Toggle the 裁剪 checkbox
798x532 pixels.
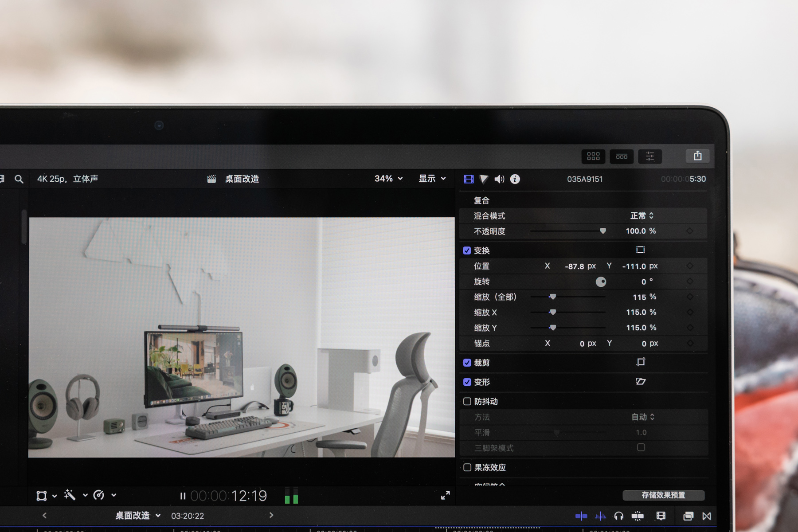click(467, 363)
